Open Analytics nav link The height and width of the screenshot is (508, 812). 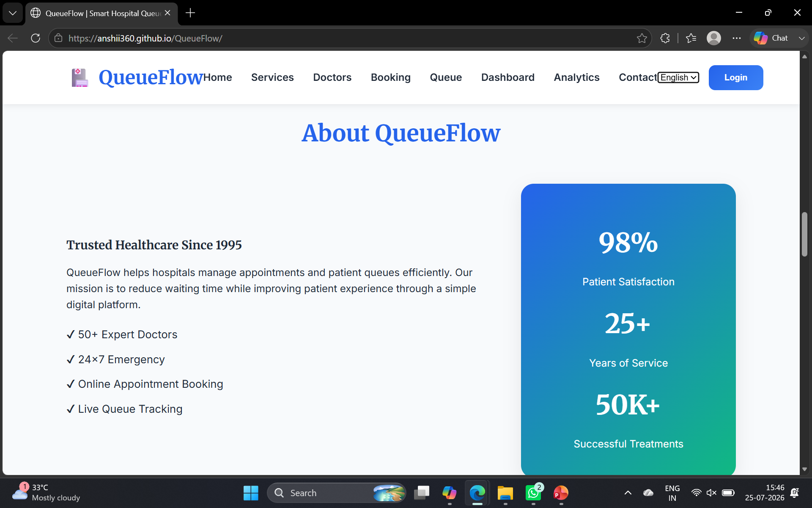tap(577, 77)
